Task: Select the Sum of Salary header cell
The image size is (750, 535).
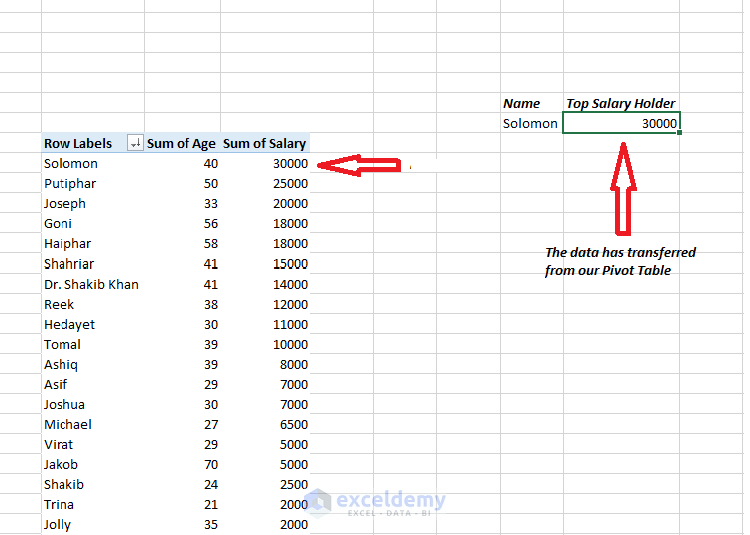Action: coord(264,143)
